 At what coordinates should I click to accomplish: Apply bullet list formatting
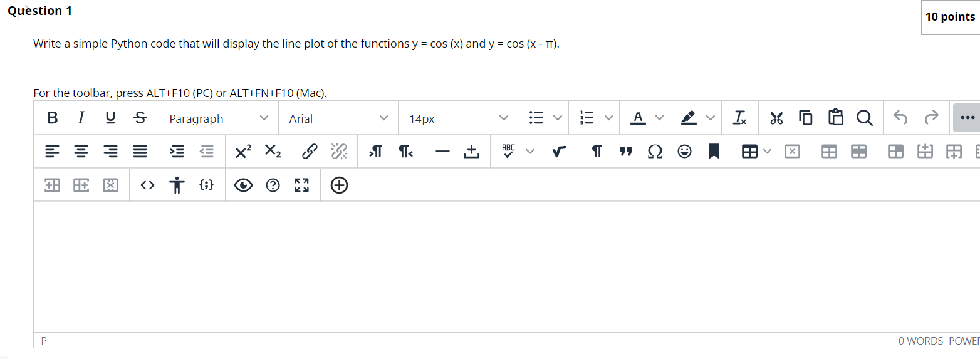tap(536, 118)
